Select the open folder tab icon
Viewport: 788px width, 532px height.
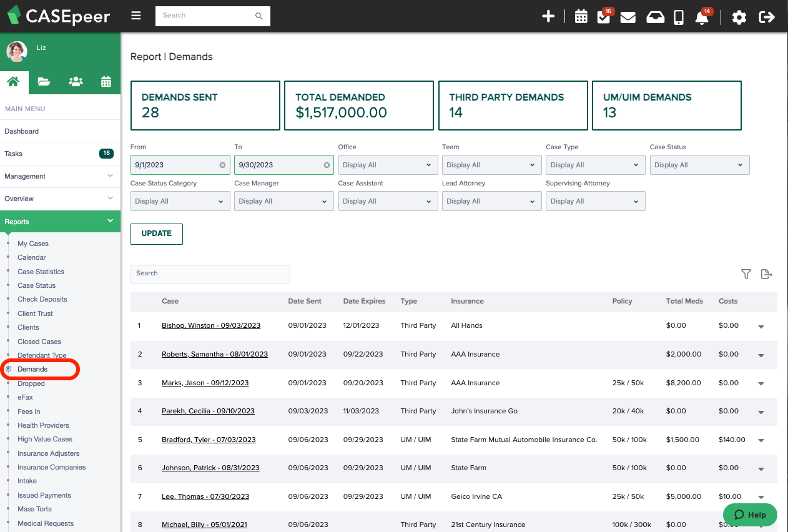(x=44, y=81)
